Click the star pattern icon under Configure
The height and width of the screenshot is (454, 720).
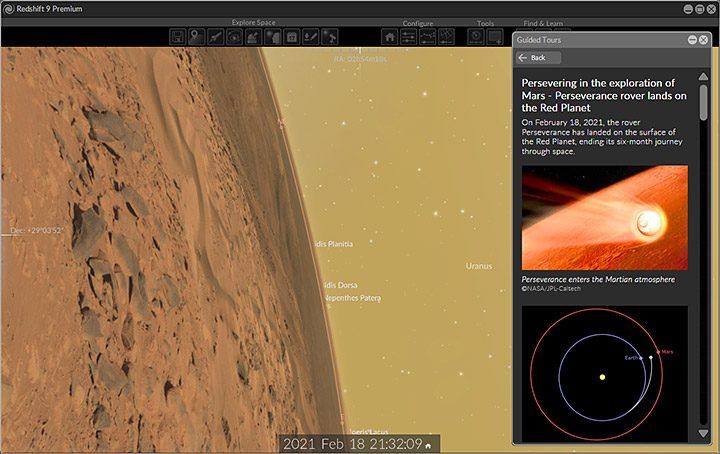446,37
